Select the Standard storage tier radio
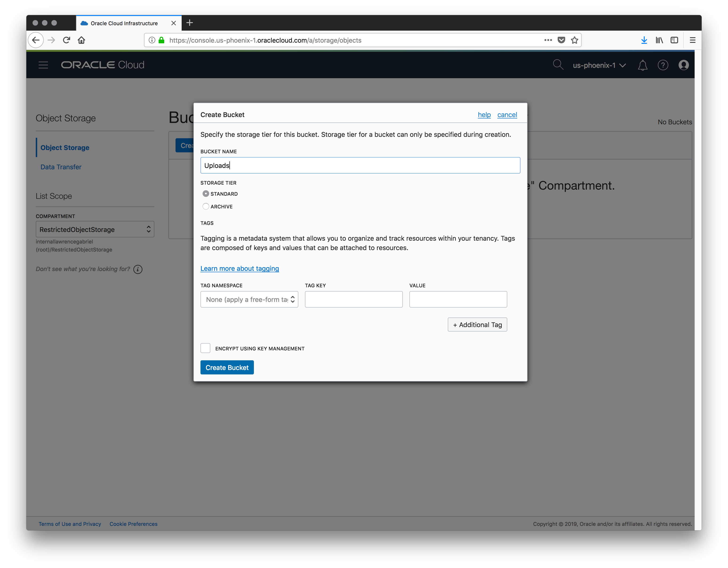This screenshot has height=568, width=728. [x=206, y=194]
